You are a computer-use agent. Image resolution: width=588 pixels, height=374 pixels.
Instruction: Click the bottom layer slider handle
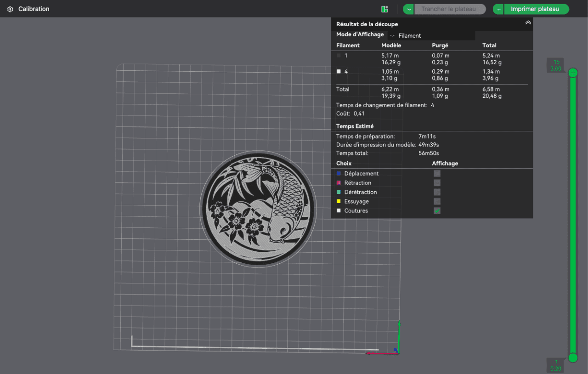click(573, 357)
